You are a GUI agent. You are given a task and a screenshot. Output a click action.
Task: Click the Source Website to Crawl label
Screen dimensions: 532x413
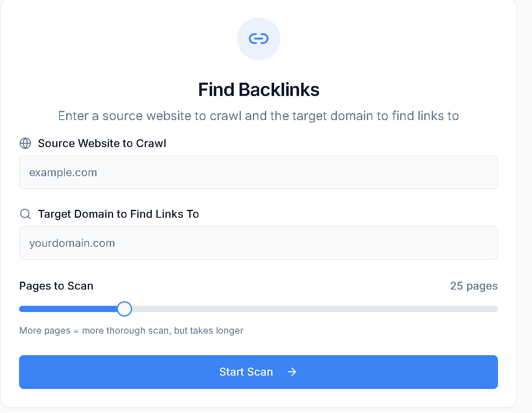[102, 143]
